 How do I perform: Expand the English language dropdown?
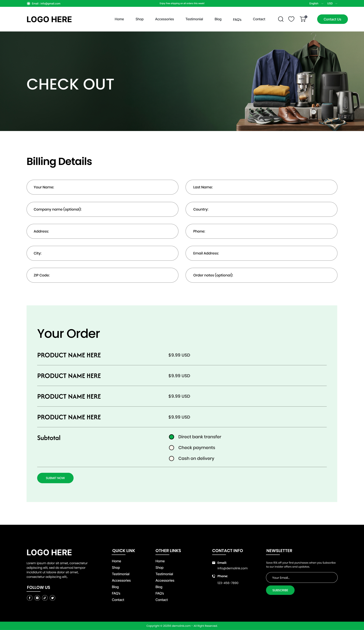tap(316, 3)
